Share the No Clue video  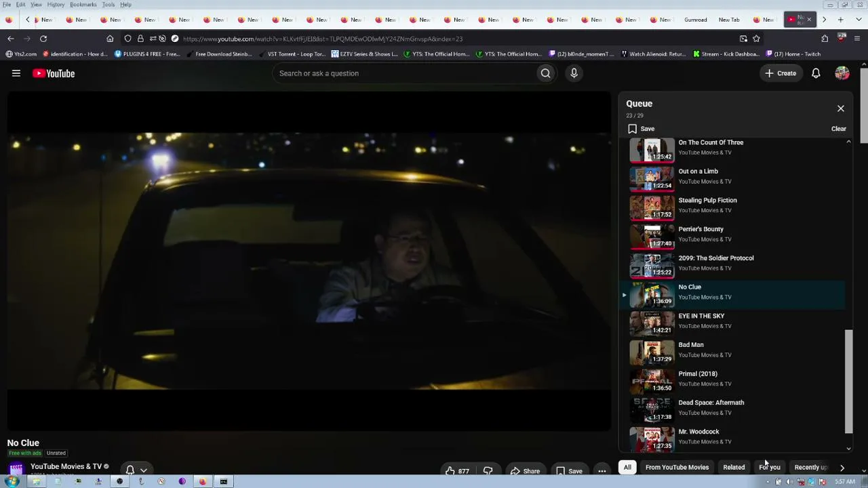pos(525,471)
